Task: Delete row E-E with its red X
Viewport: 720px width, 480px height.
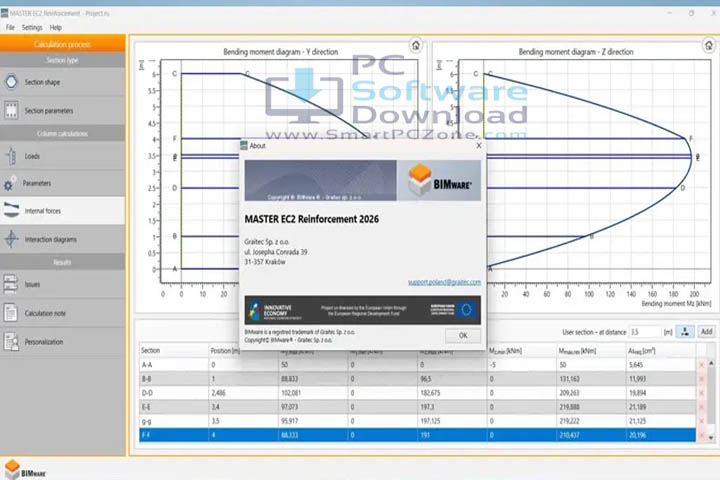Action: (701, 407)
